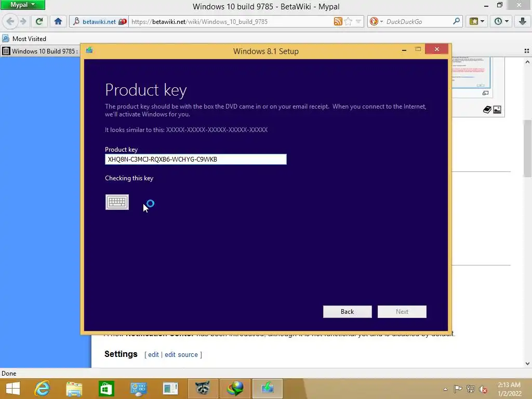
Task: Open Windows Store from the taskbar
Action: coord(106,389)
